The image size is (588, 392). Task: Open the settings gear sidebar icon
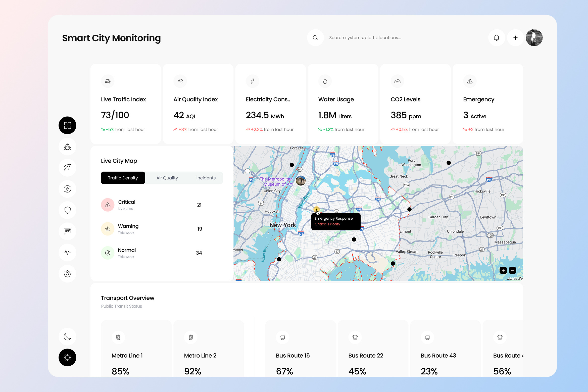(x=67, y=274)
